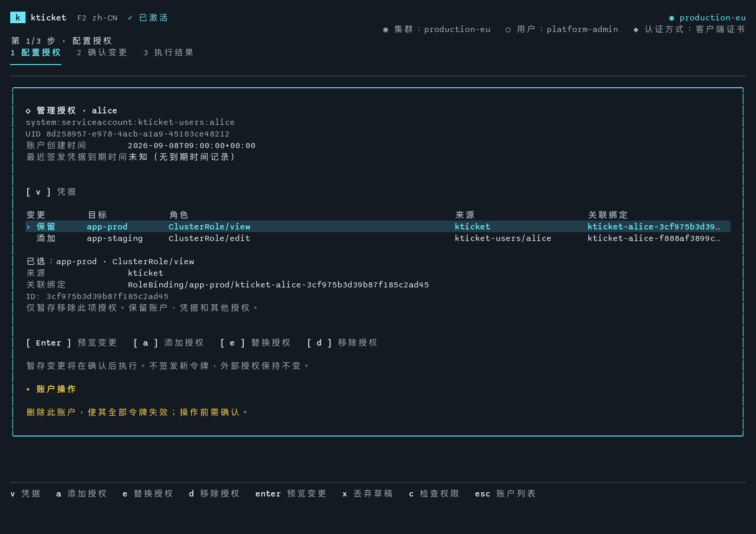This screenshot has width=756, height=534.
Task: Click [ Enter ] 预览变更 button
Action: click(x=72, y=343)
